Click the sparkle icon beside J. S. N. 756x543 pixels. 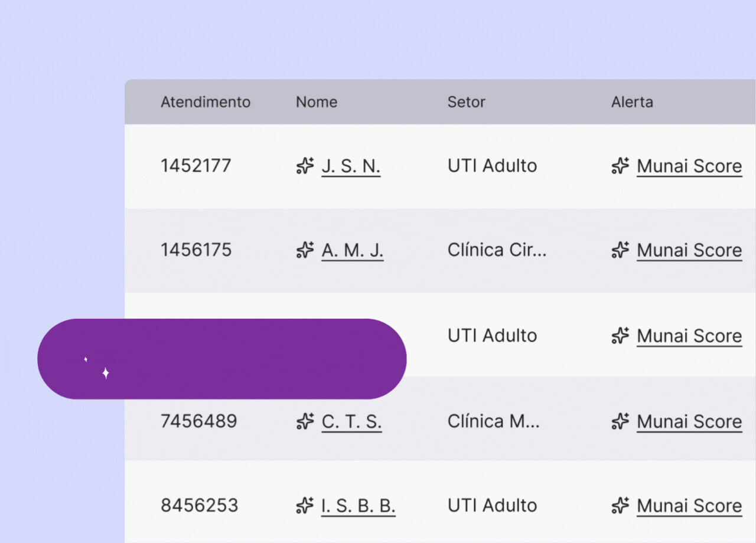(305, 166)
